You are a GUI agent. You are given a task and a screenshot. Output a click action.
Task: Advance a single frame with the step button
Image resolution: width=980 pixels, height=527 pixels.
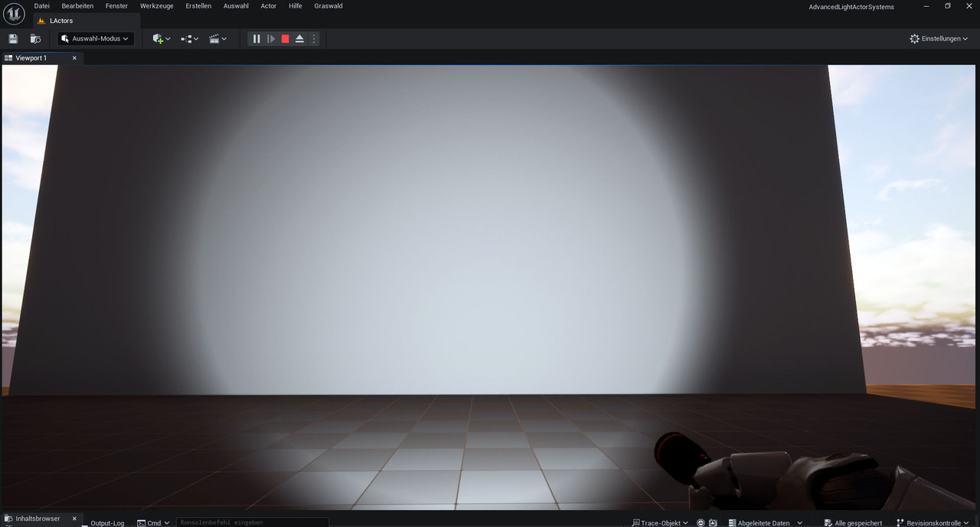tap(271, 38)
